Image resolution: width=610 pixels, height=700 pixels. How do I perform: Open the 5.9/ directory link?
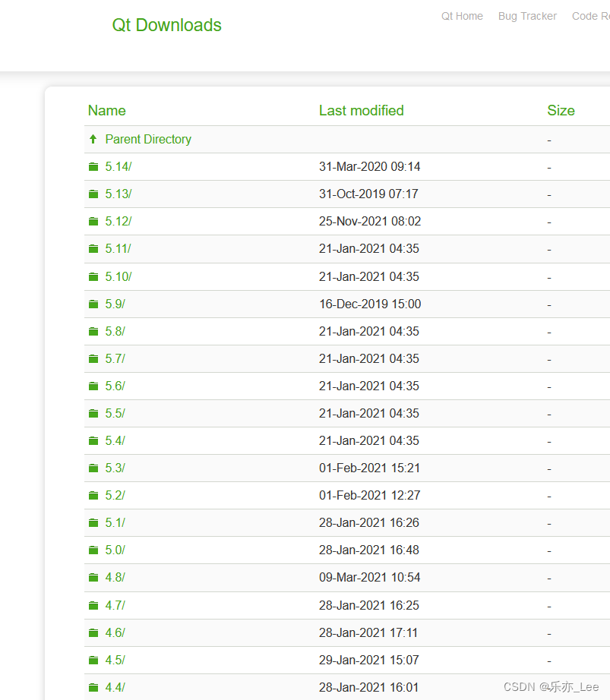click(115, 304)
